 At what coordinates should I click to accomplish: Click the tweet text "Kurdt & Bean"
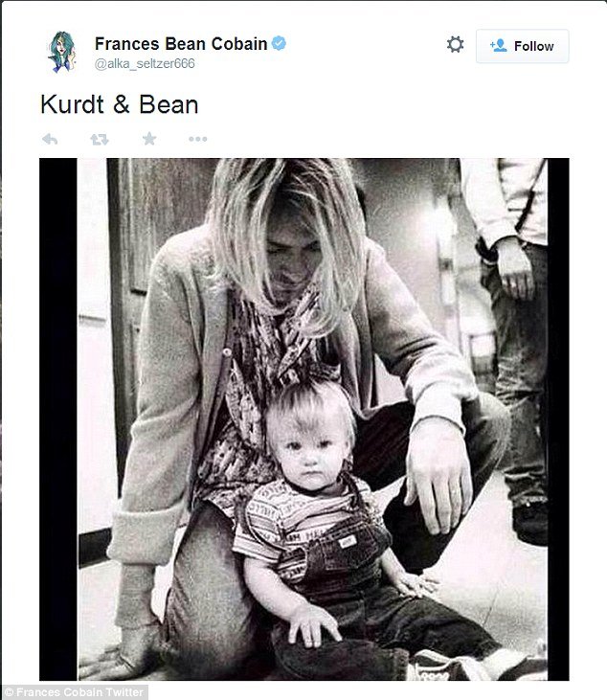(119, 103)
